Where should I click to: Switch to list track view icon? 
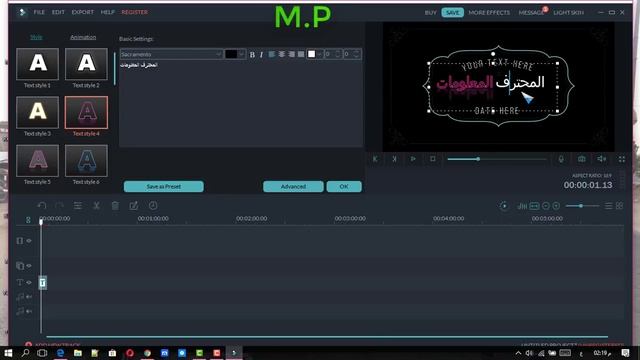(x=609, y=206)
